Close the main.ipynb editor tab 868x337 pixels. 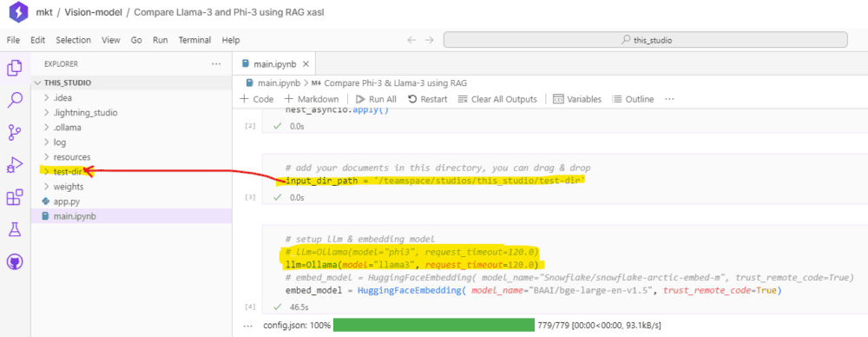click(x=305, y=63)
